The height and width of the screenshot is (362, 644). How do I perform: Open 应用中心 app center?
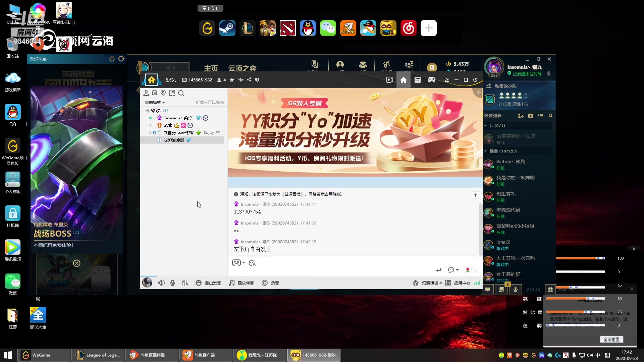[458, 283]
